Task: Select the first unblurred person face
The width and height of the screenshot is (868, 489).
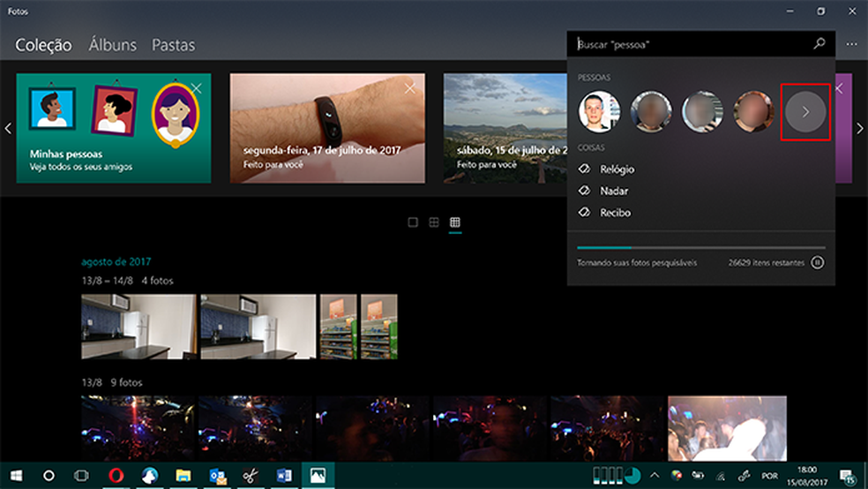Action: click(x=599, y=112)
